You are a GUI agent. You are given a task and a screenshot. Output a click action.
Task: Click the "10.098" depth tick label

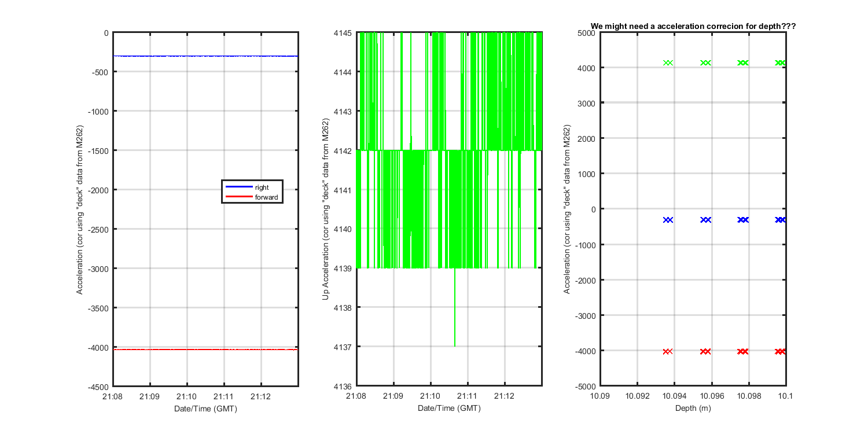tap(748, 396)
